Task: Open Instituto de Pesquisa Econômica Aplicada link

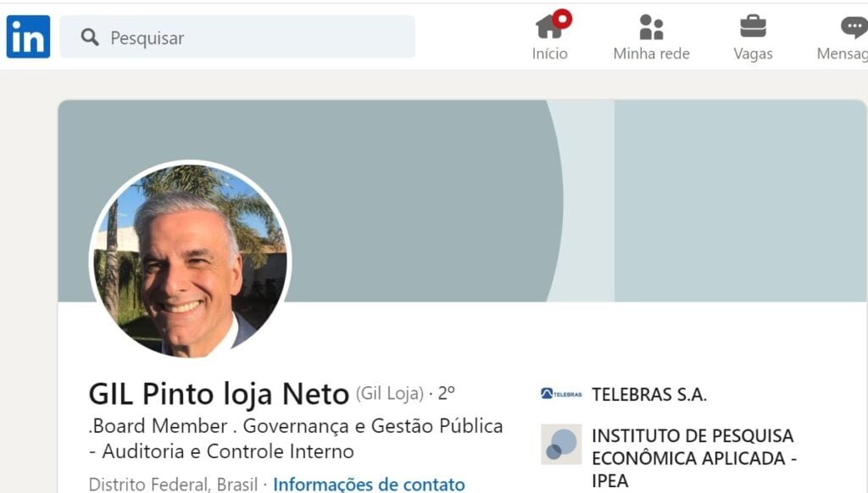Action: click(x=694, y=458)
